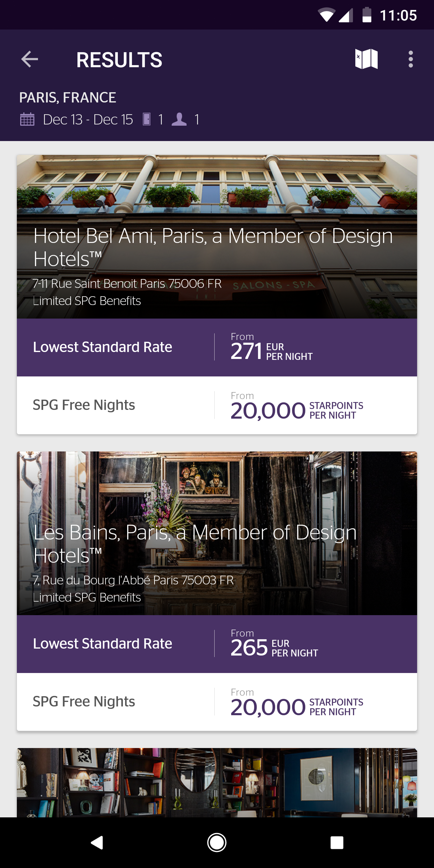
Task: Tap the room count door icon
Action: tap(146, 119)
